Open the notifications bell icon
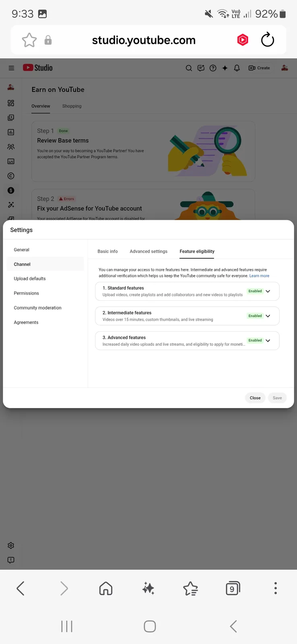Image resolution: width=297 pixels, height=644 pixels. coord(237,68)
